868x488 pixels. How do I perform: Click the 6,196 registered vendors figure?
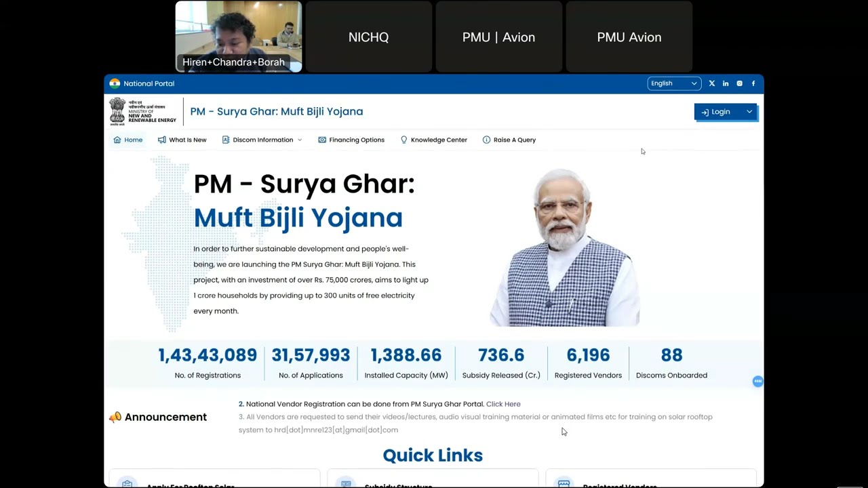588,355
